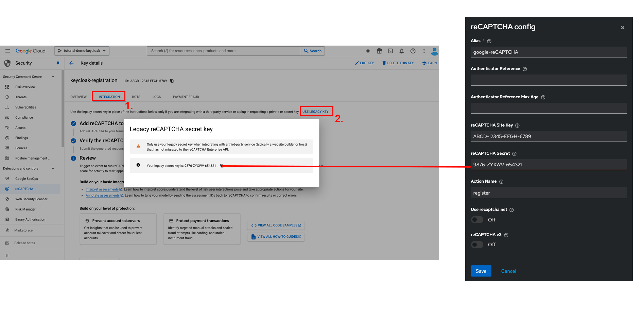The image size is (644, 315).
Task: Click Delete This Key button
Action: click(398, 63)
